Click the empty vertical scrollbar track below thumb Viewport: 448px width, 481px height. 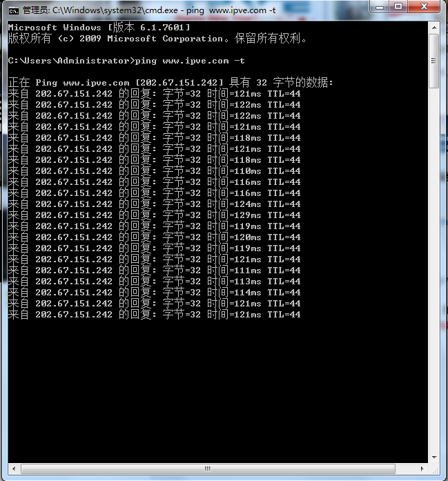[x=434, y=270]
